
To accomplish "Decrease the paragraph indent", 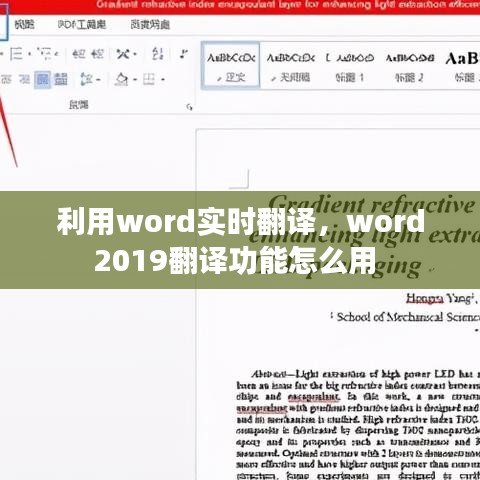I will coord(79,54).
